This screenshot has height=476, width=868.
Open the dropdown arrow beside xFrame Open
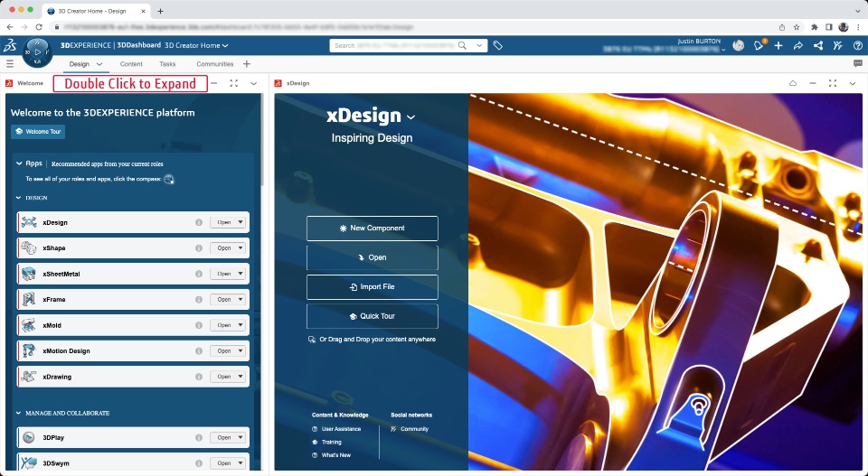(x=241, y=300)
